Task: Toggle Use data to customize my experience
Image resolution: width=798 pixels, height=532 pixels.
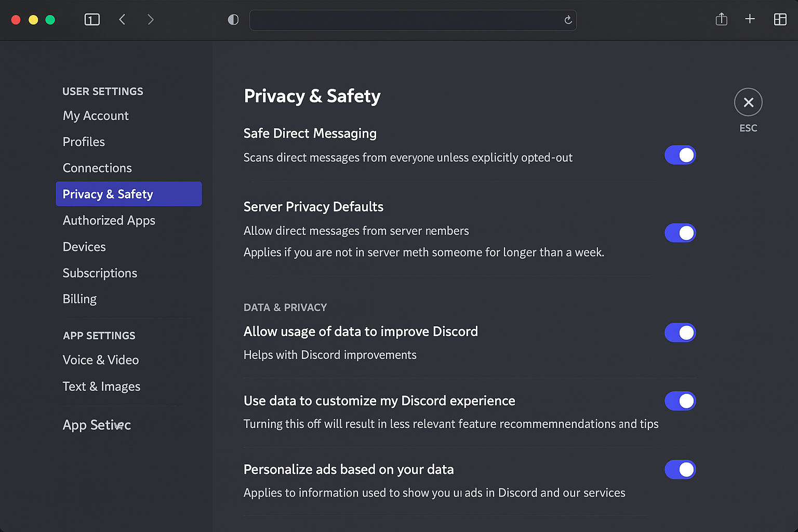Action: tap(680, 401)
